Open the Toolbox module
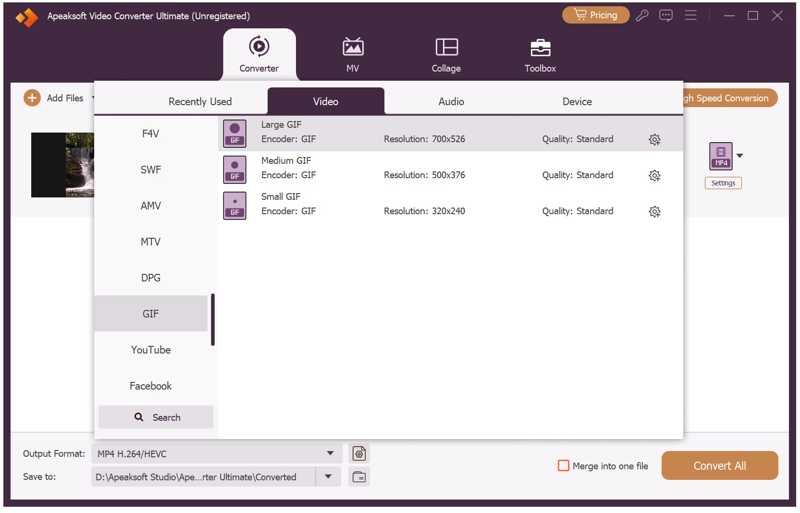The width and height of the screenshot is (800, 513). [x=540, y=48]
